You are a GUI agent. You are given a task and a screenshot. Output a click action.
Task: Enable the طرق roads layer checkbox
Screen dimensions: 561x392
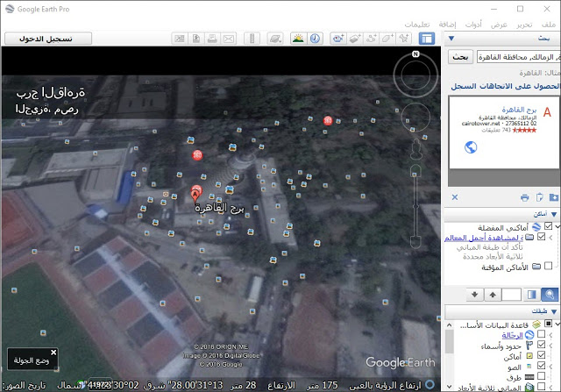click(542, 376)
